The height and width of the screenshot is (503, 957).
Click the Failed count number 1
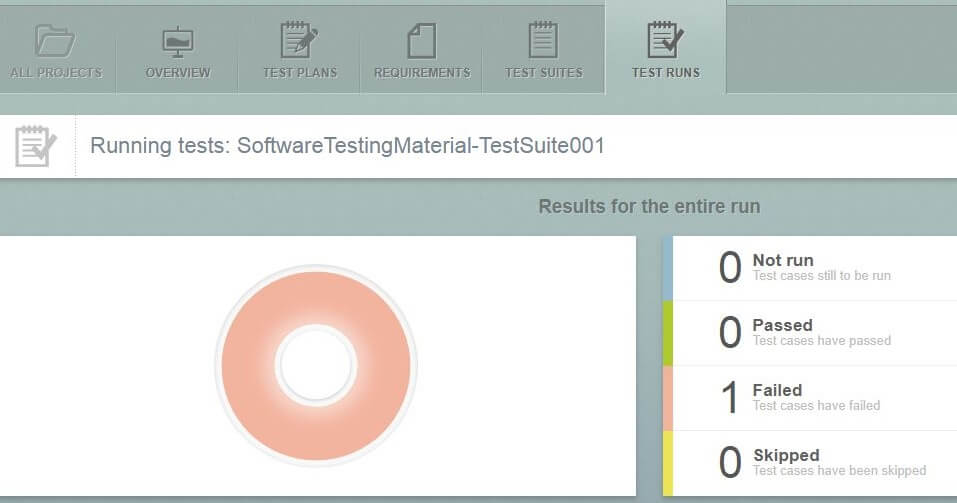pyautogui.click(x=729, y=398)
